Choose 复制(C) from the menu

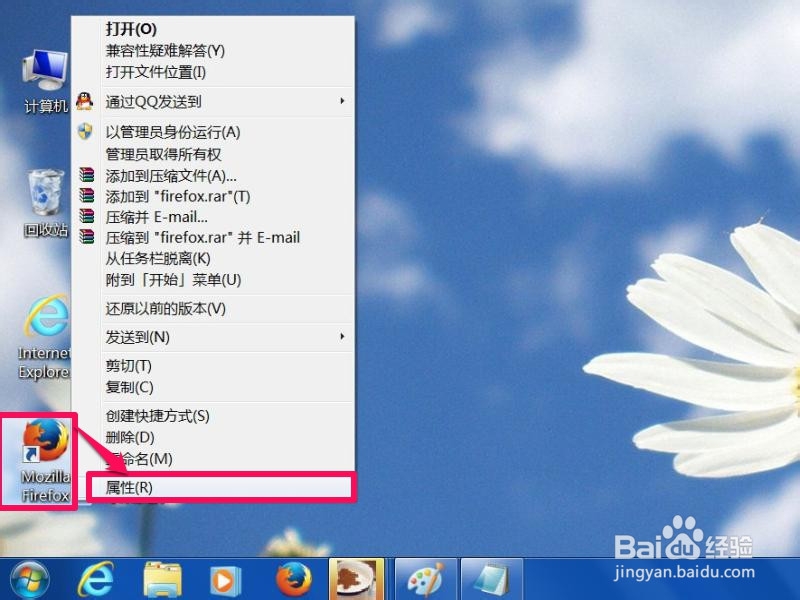129,387
